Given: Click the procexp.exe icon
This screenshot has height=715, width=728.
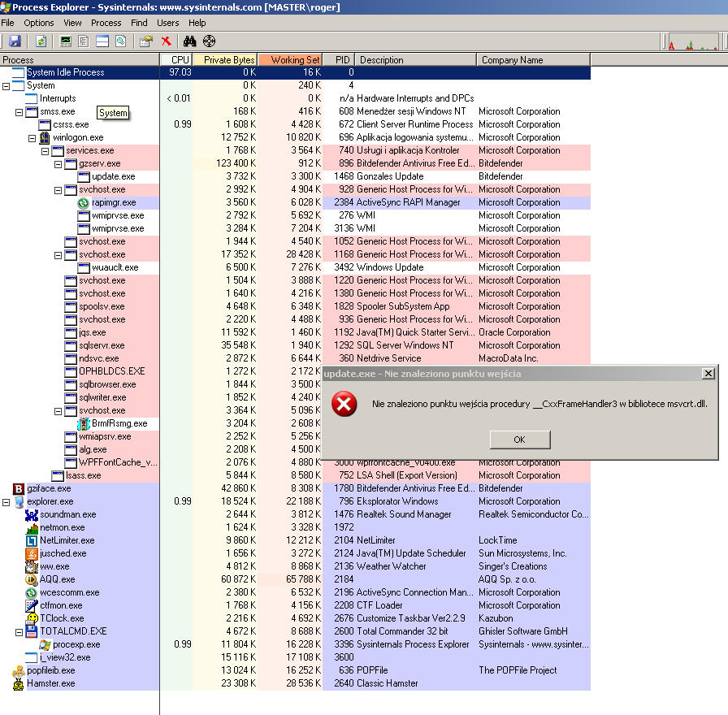Looking at the screenshot, I should click(45, 644).
